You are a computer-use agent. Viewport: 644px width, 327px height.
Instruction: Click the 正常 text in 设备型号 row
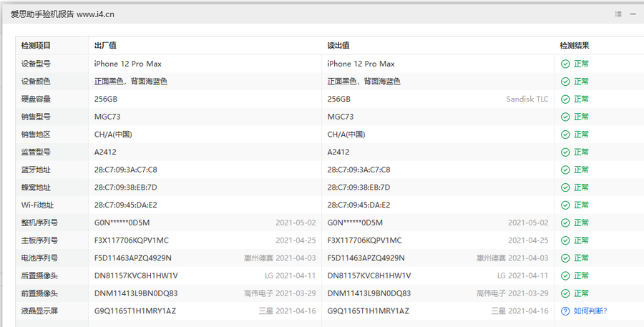581,64
